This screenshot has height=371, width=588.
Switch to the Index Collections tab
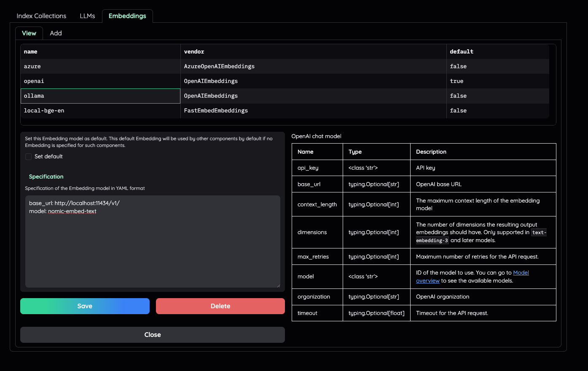(41, 16)
